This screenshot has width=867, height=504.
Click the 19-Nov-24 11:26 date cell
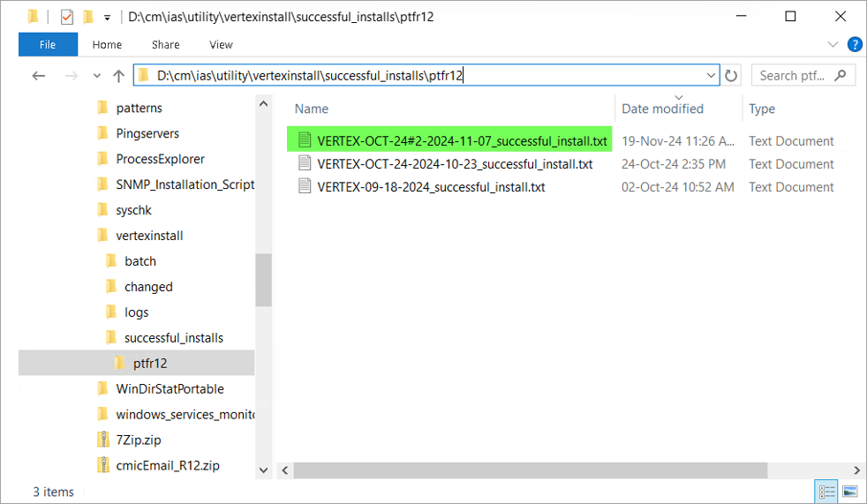[678, 141]
